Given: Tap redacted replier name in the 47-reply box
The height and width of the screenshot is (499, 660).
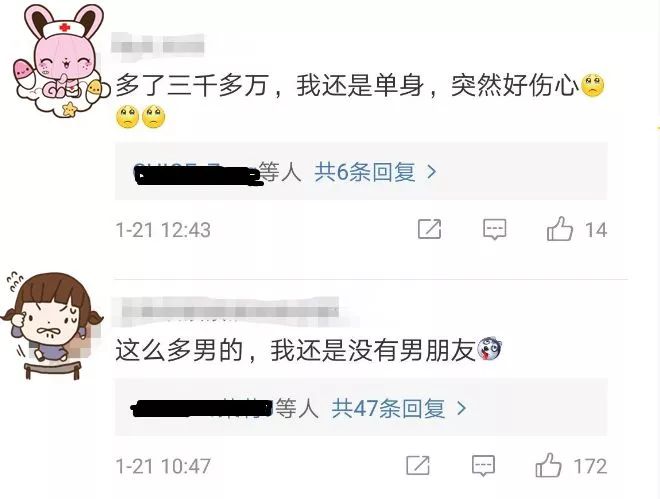Looking at the screenshot, I should tap(202, 408).
